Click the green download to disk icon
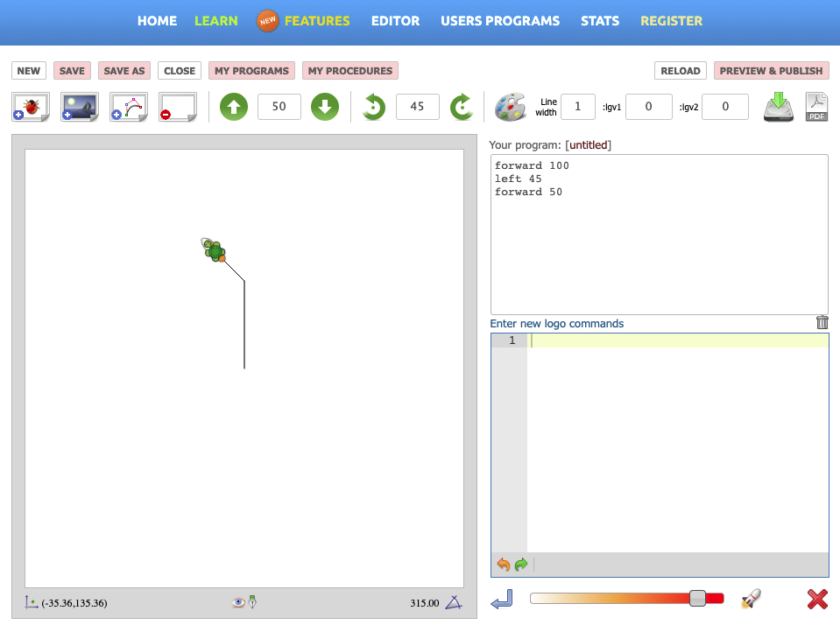 (x=778, y=107)
